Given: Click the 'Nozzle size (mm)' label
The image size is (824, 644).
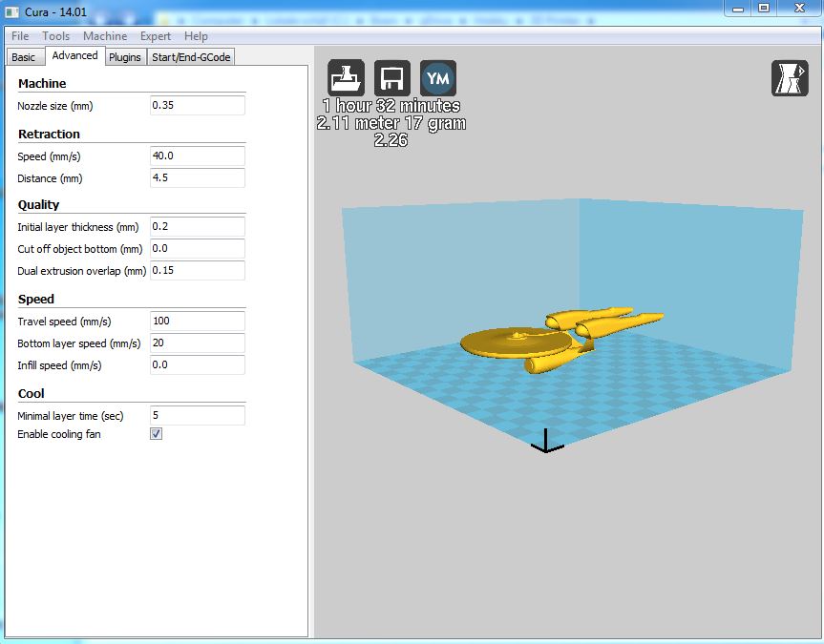Looking at the screenshot, I should (55, 106).
